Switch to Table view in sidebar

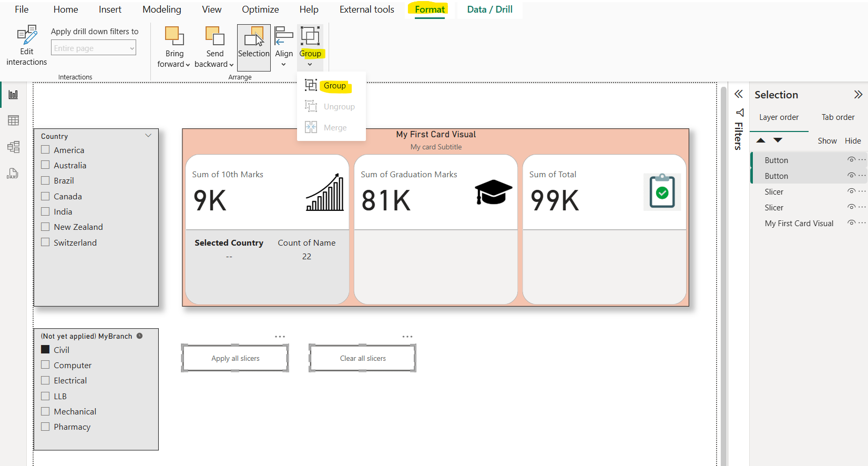[13, 120]
